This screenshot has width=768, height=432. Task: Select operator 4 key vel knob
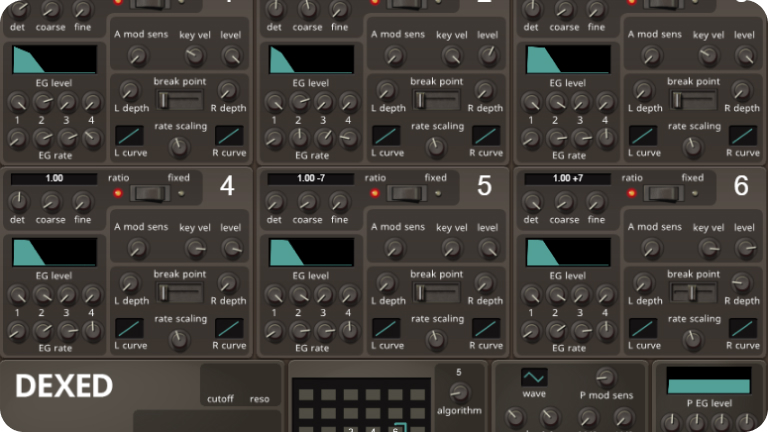click(x=195, y=248)
